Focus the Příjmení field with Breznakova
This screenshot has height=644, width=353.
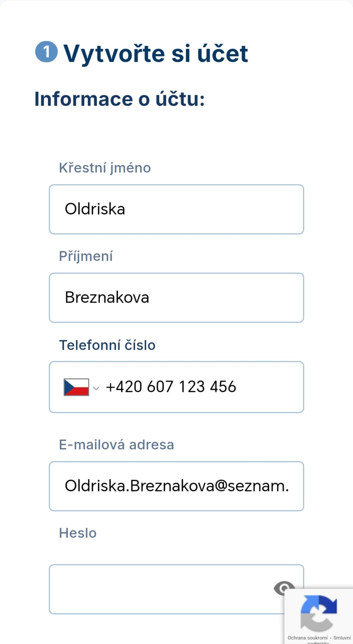(x=176, y=298)
